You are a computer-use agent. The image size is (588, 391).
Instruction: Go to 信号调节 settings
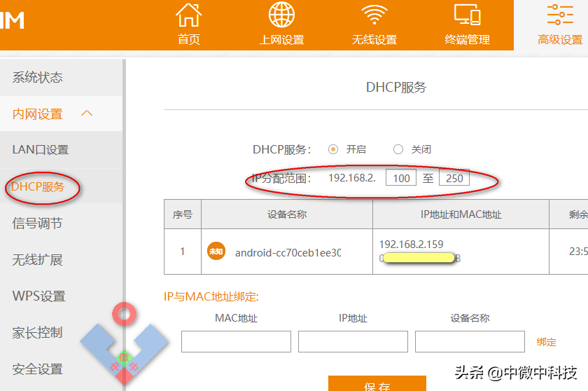(x=37, y=224)
